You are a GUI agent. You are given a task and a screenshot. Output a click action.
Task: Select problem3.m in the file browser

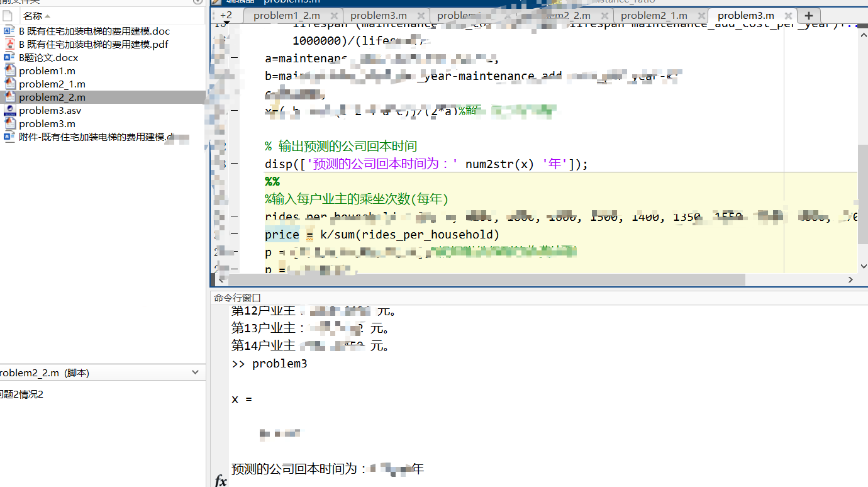tap(47, 123)
